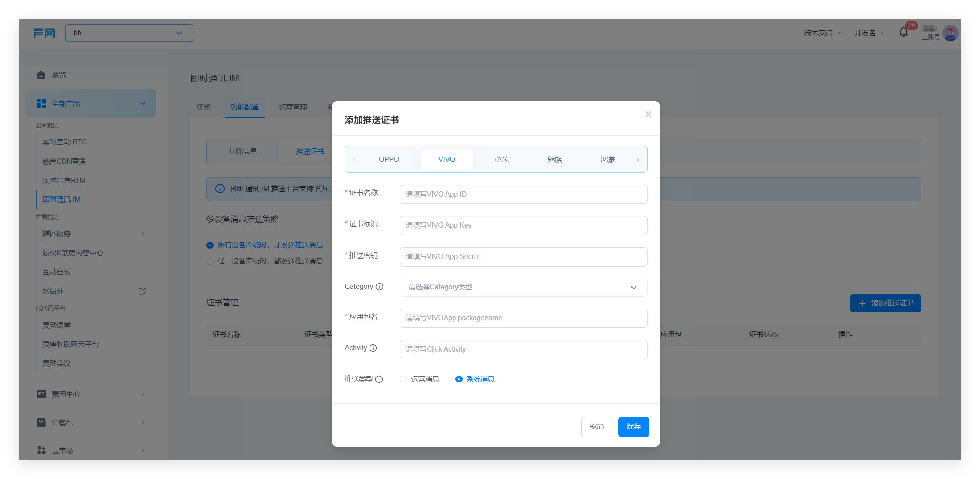The width and height of the screenshot is (980, 479).
Task: Open the bb project dropdown
Action: (x=129, y=33)
